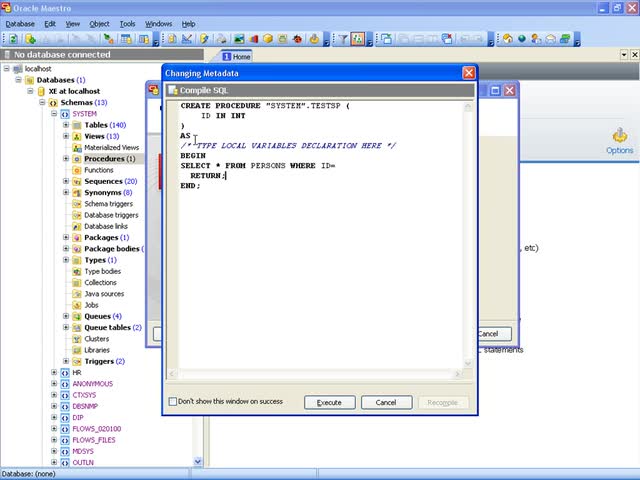Enable Don't show this window on success
The height and width of the screenshot is (480, 640).
coord(173,401)
